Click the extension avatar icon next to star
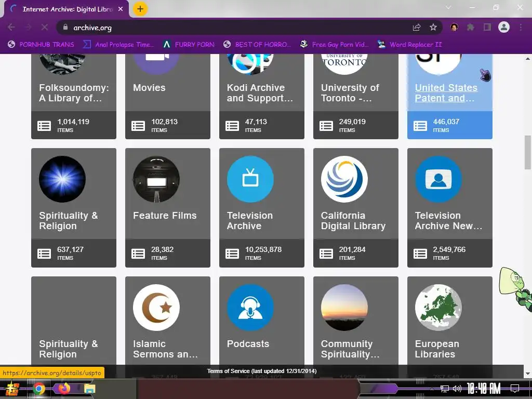 [454, 27]
